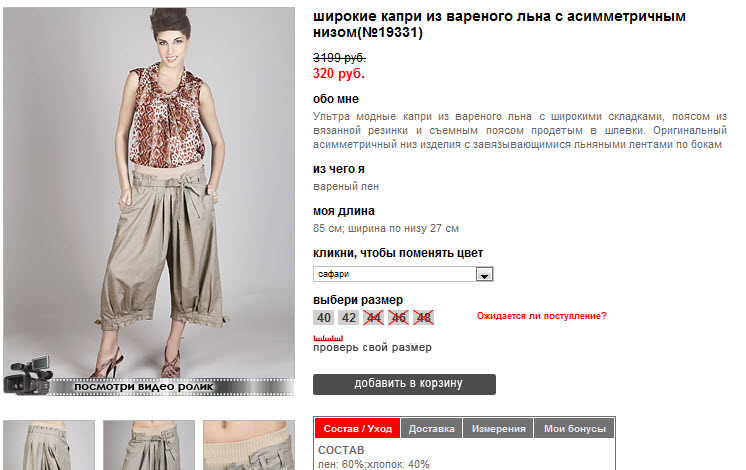The image size is (746, 470).
Task: Click добавить в корзину button
Action: [404, 384]
